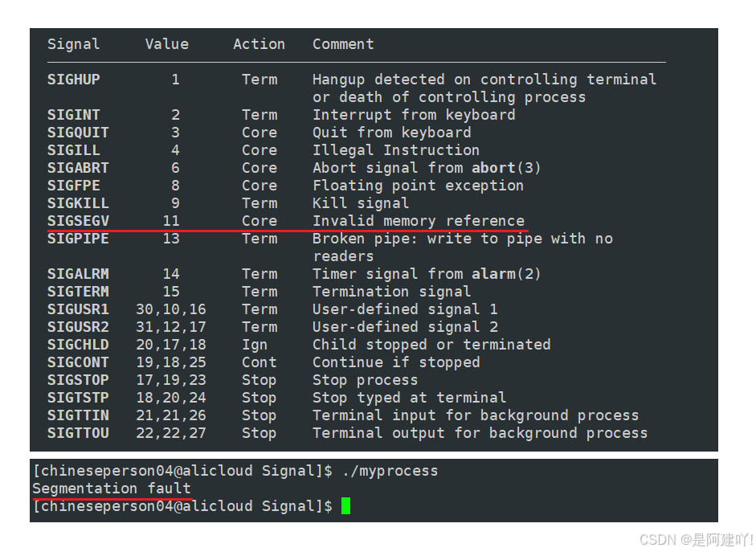Viewport: 756px width, 552px height.
Task: Click the CSDN watermark author text
Action: pyautogui.click(x=697, y=539)
